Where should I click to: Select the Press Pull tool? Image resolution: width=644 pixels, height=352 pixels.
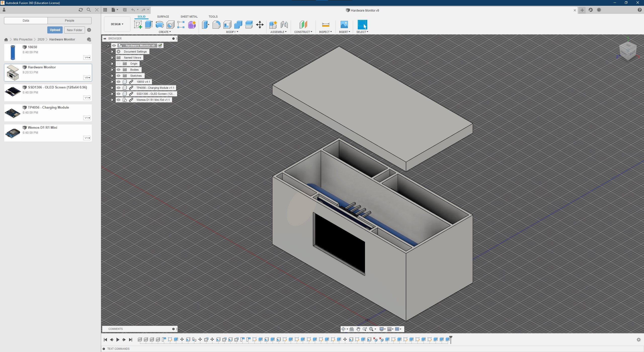tap(206, 25)
